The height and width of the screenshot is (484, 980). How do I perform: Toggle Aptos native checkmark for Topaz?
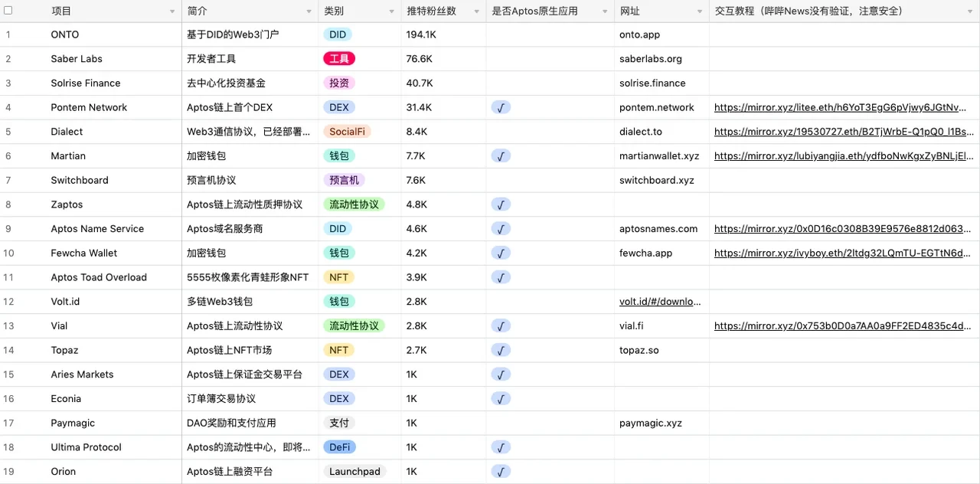click(501, 350)
